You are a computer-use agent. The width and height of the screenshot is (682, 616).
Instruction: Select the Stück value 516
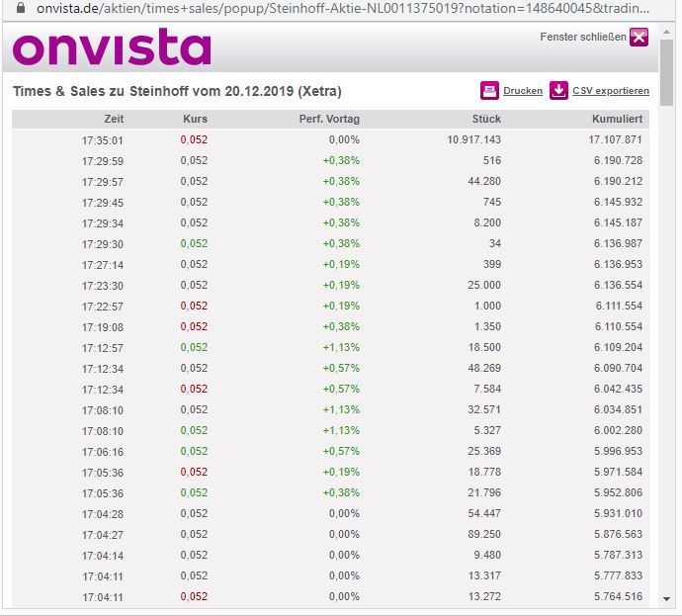coord(492,160)
